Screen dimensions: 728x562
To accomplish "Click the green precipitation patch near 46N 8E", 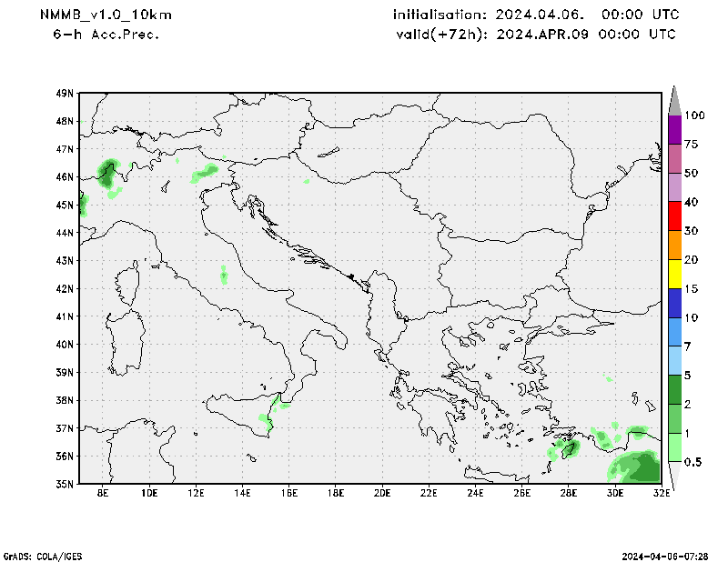I will 107,171.
